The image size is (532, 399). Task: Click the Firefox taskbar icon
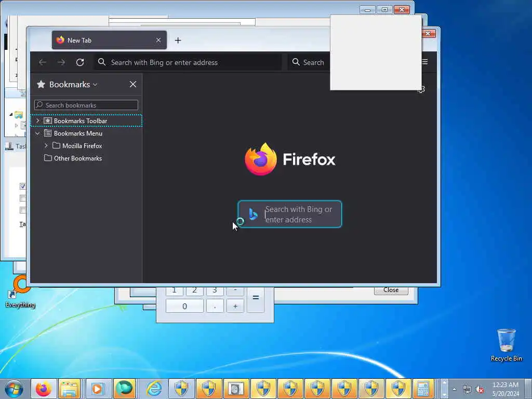coord(43,389)
